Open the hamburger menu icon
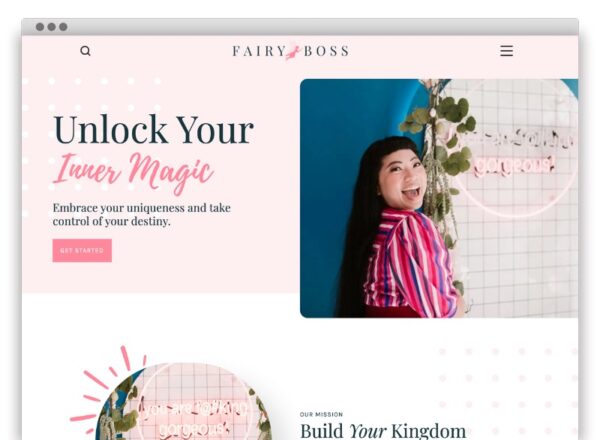The image size is (600, 440). (506, 51)
